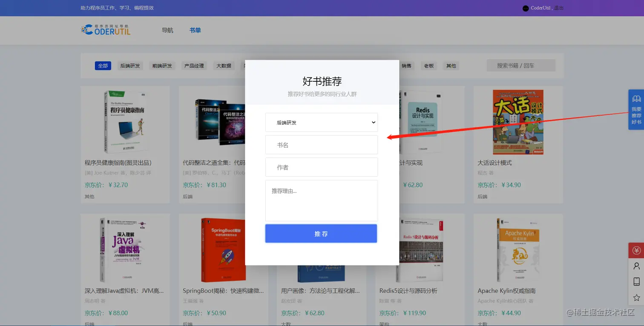
Task: Select the 老板 category filter
Action: (x=429, y=66)
